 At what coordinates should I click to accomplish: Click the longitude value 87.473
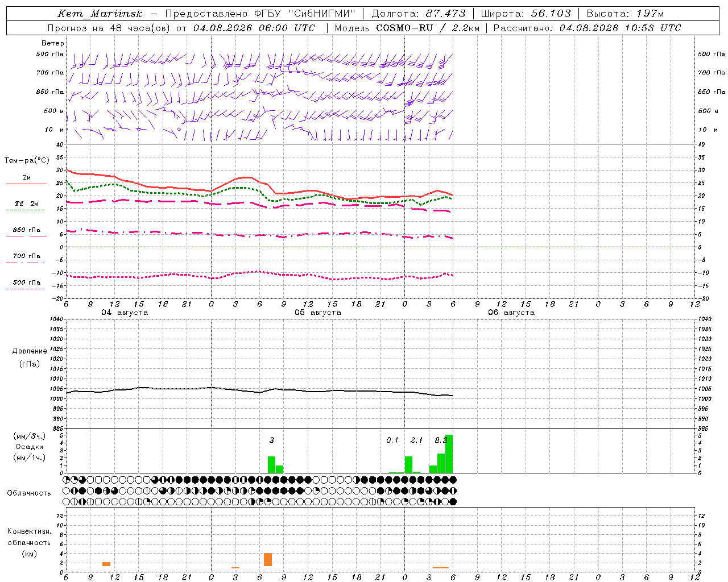[x=445, y=14]
